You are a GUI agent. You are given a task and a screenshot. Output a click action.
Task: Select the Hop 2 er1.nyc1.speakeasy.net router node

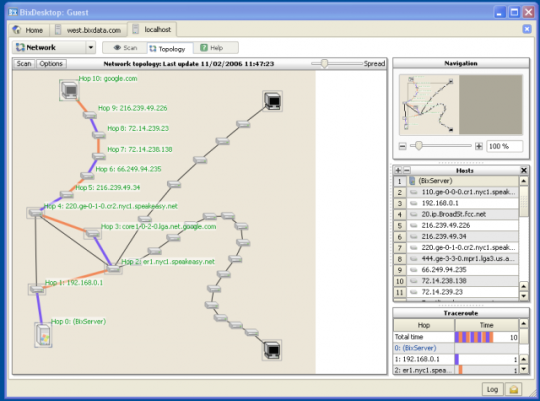[113, 268]
